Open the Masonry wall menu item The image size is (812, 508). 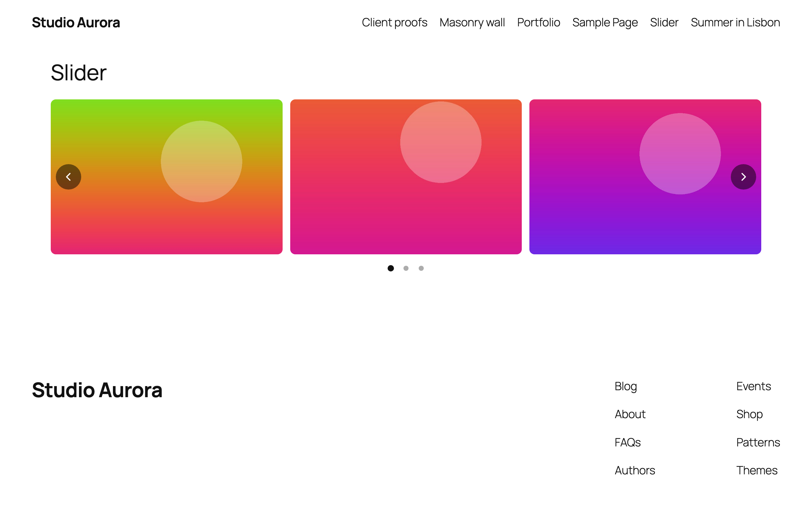(472, 23)
